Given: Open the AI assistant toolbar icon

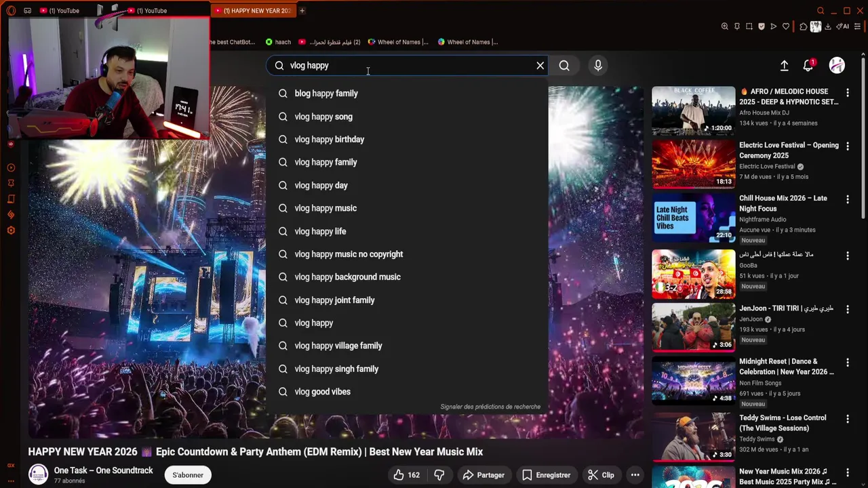Looking at the screenshot, I should [x=843, y=26].
